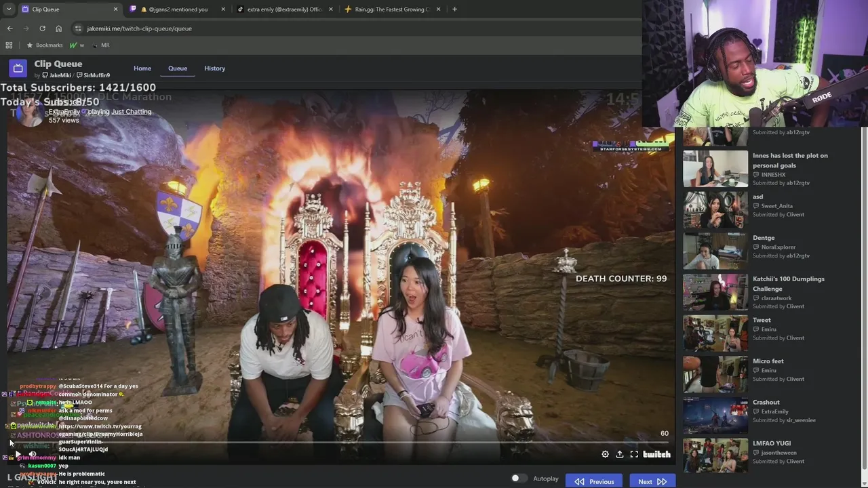Mute the clip using the volume icon
This screenshot has width=868, height=488.
[x=32, y=454]
